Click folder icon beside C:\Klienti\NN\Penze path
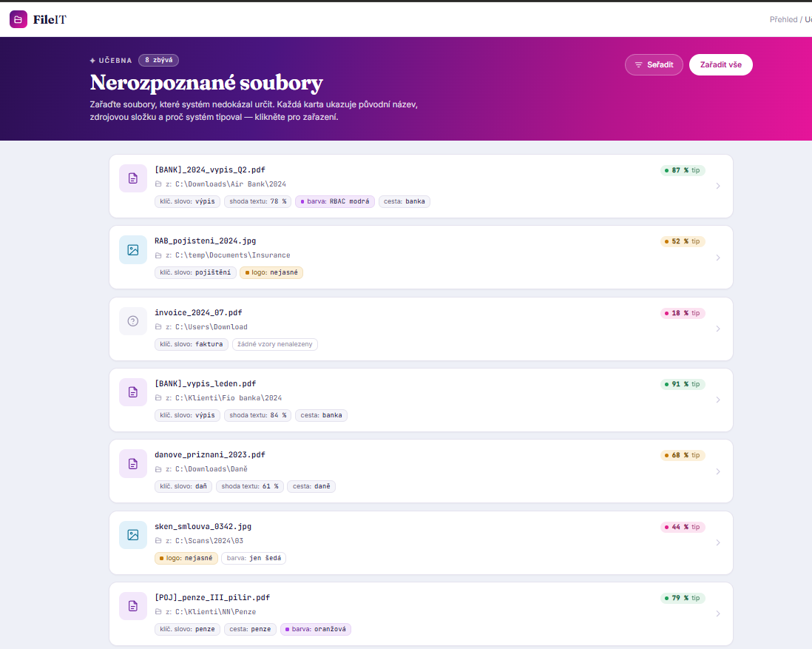The height and width of the screenshot is (649, 812). point(158,612)
